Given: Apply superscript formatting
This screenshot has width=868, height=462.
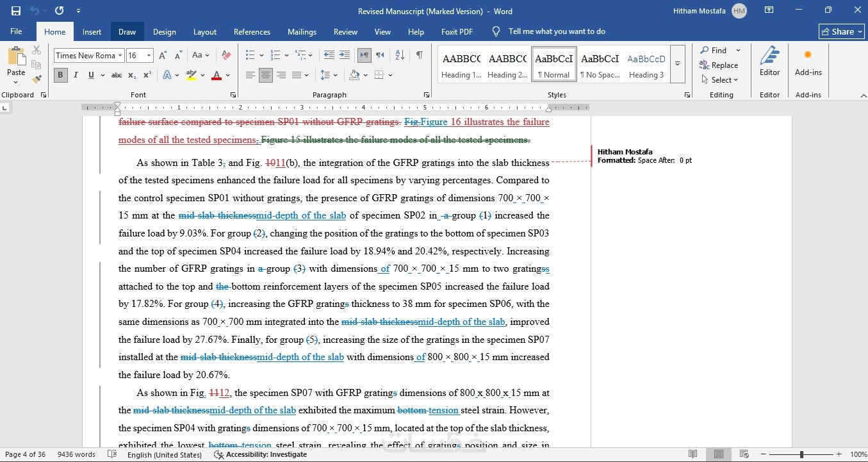Looking at the screenshot, I should click(x=147, y=76).
